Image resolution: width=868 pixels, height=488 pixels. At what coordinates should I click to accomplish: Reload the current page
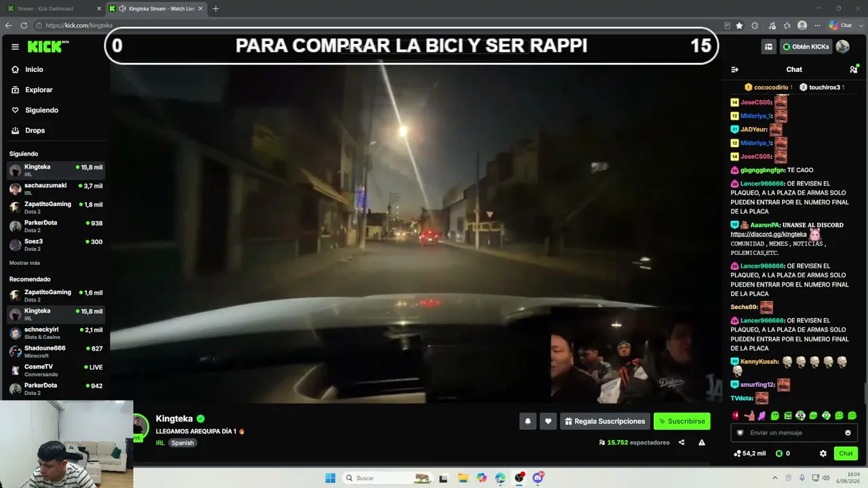(x=24, y=26)
